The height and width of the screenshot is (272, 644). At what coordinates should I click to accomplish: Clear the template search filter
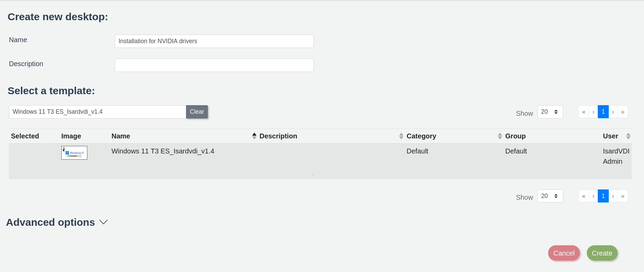(197, 112)
